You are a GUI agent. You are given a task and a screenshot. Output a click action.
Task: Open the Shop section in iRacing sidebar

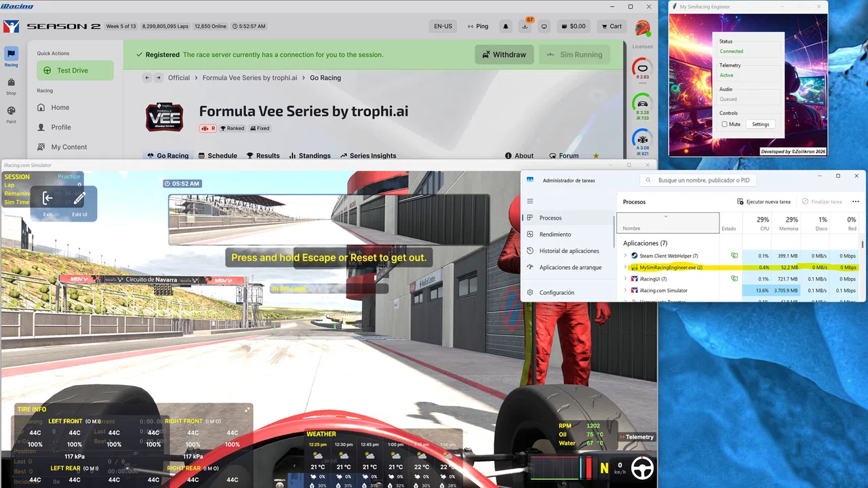click(x=12, y=86)
